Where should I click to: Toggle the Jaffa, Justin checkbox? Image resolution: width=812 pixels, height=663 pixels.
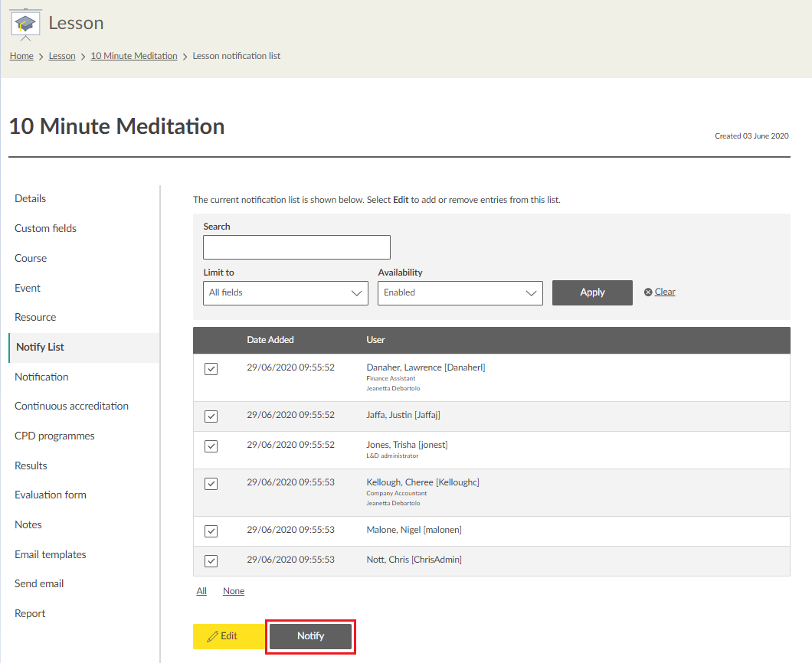[x=211, y=416]
